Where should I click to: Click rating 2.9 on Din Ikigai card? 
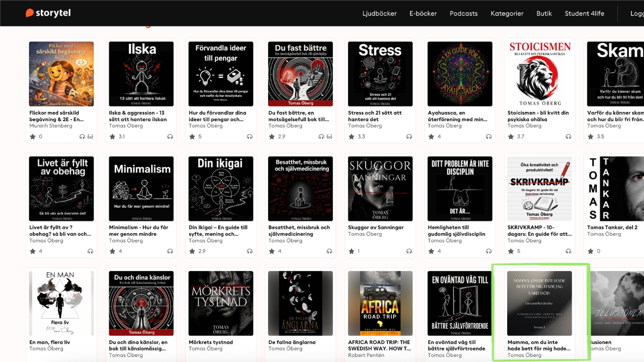202,251
